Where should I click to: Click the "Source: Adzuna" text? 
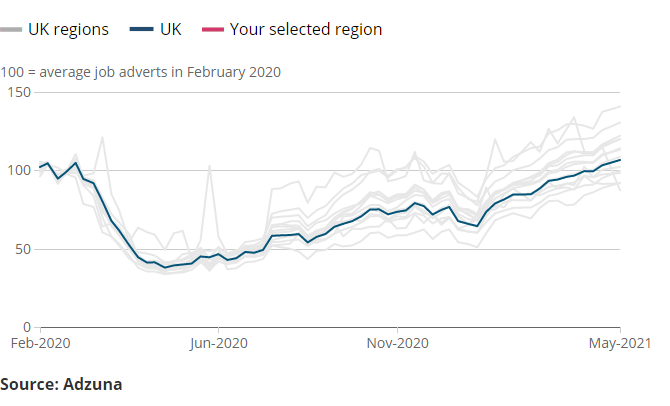coord(60,383)
